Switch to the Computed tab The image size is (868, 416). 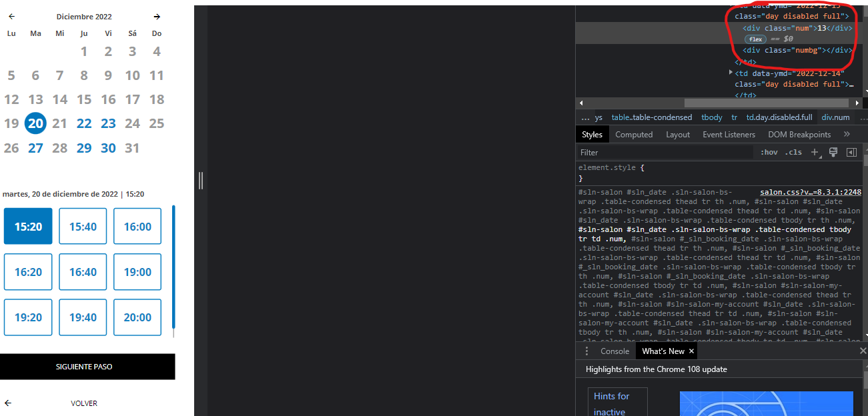pos(634,134)
